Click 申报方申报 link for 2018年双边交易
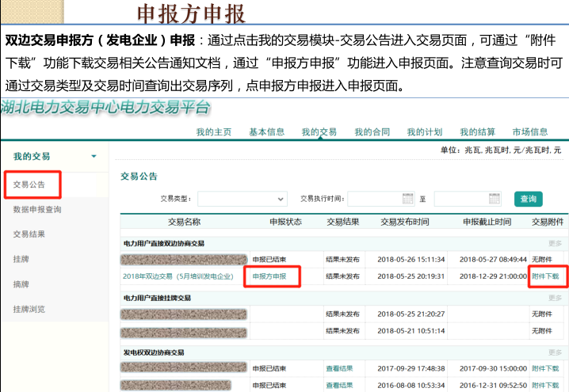 pos(275,276)
